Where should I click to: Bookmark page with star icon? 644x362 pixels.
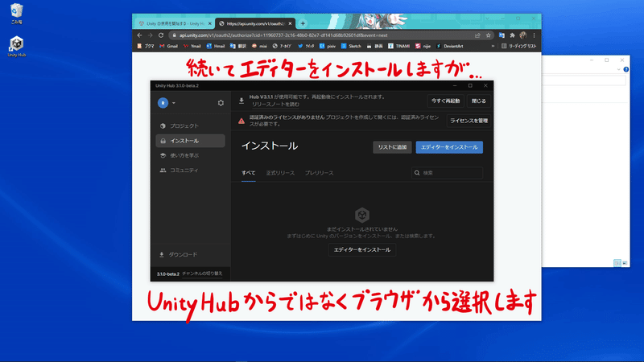(x=489, y=35)
